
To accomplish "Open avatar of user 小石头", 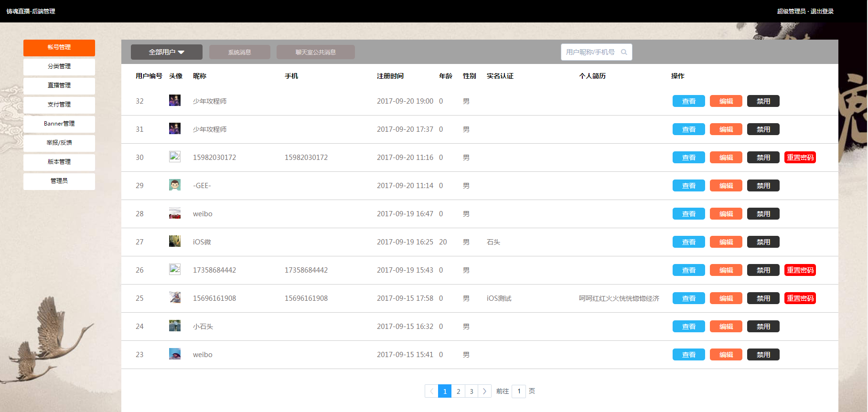I will tap(175, 326).
